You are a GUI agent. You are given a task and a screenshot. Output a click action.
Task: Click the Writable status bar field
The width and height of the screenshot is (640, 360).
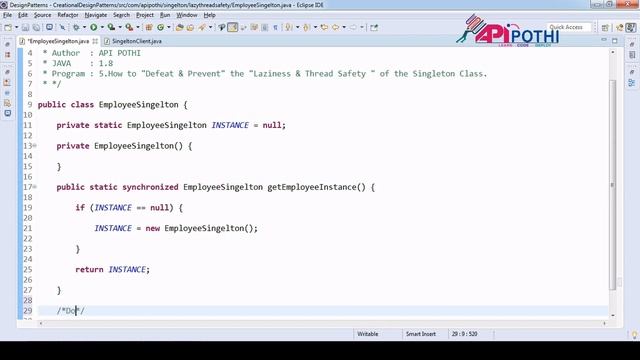pos(368,334)
